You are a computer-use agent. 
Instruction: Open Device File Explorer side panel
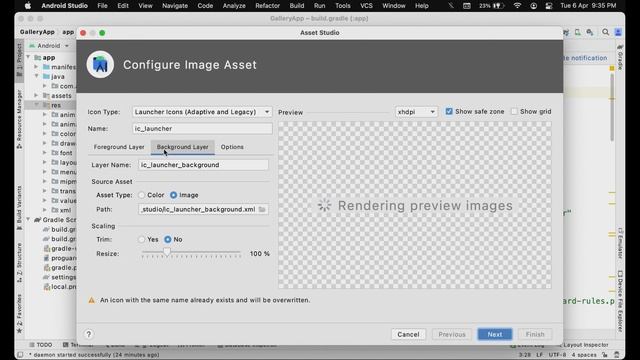(x=620, y=301)
